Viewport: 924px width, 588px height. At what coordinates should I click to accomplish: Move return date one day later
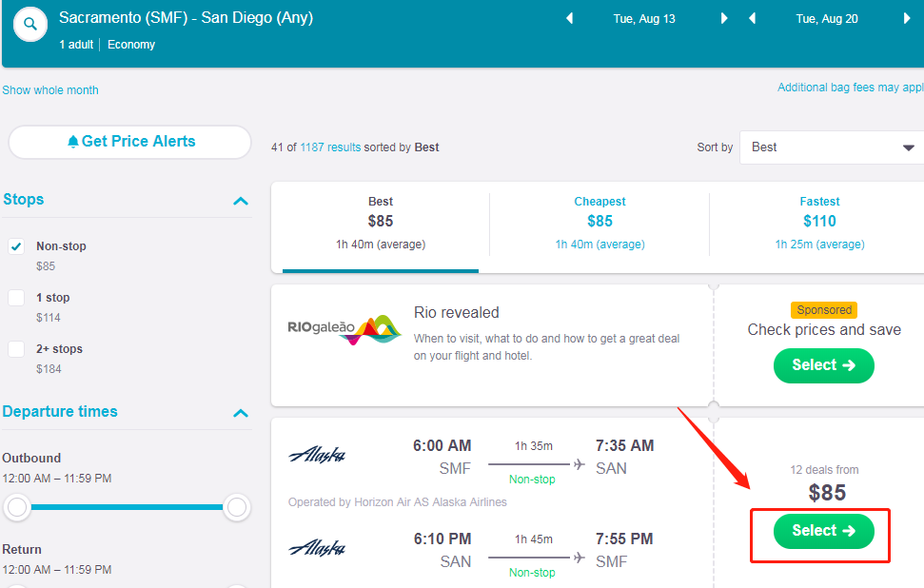point(907,18)
